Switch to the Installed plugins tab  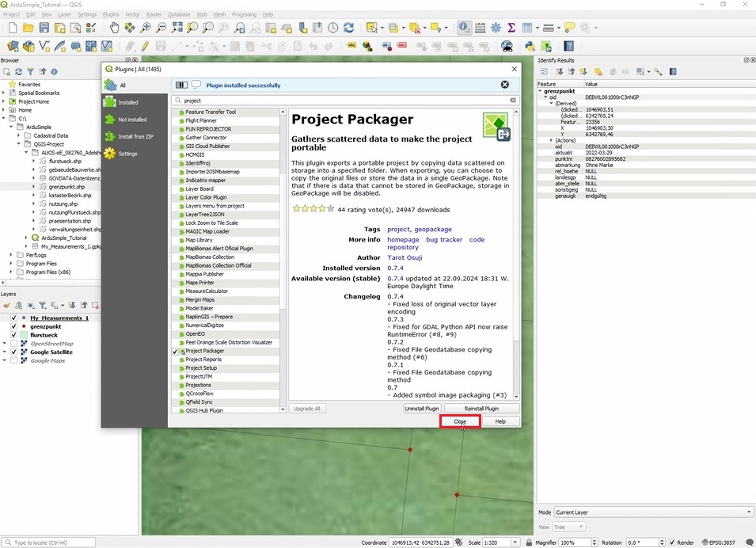[127, 102]
